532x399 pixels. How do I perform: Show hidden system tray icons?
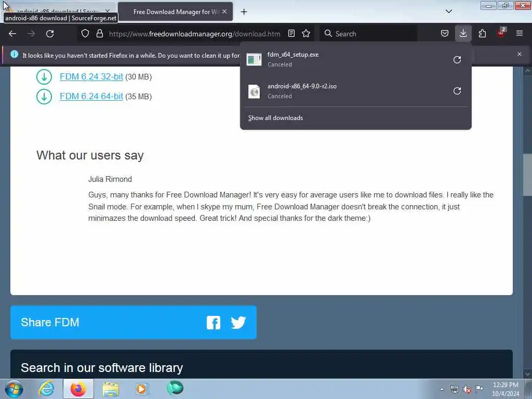click(x=442, y=389)
